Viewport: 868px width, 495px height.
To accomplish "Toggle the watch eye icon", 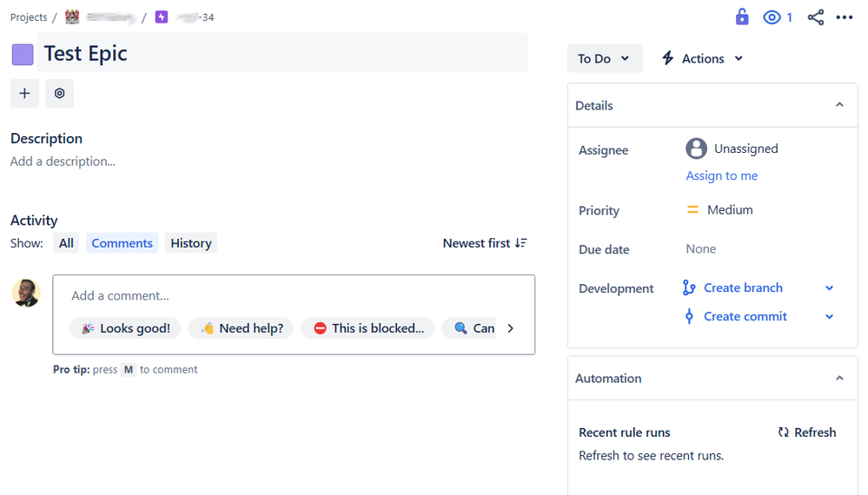I will pos(772,17).
